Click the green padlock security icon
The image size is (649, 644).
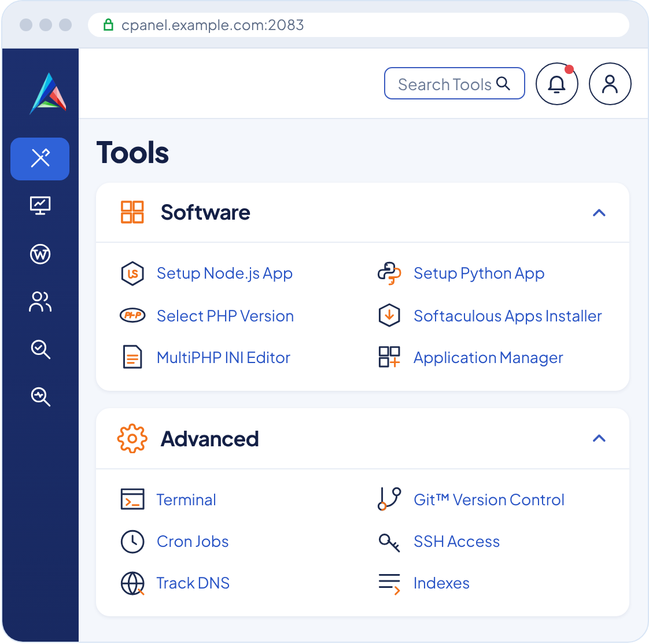pos(108,25)
